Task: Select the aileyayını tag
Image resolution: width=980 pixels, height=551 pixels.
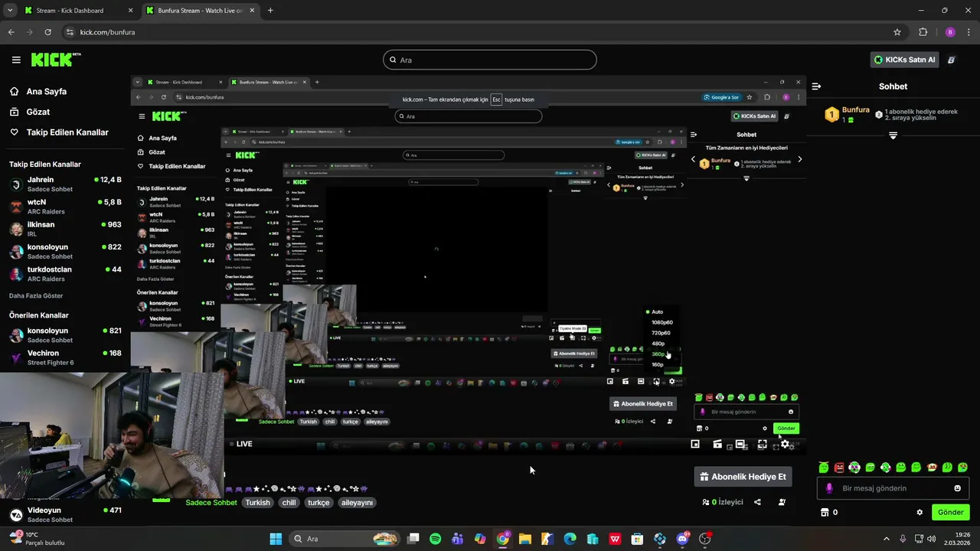Action: click(x=357, y=503)
